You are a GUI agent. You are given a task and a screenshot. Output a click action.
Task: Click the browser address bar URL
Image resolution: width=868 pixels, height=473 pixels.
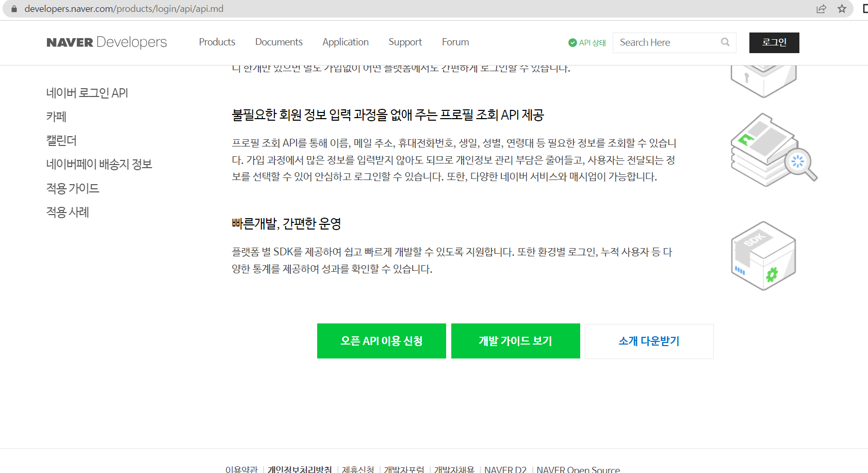124,9
